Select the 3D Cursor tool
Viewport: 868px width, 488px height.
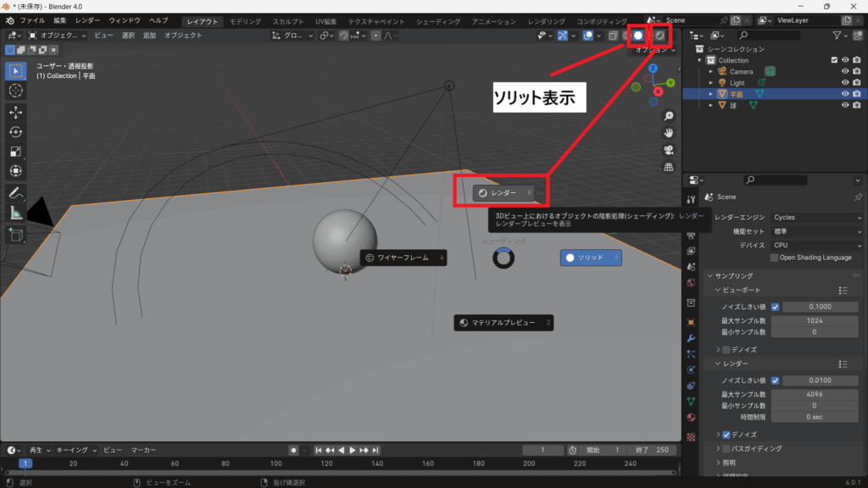pyautogui.click(x=15, y=91)
